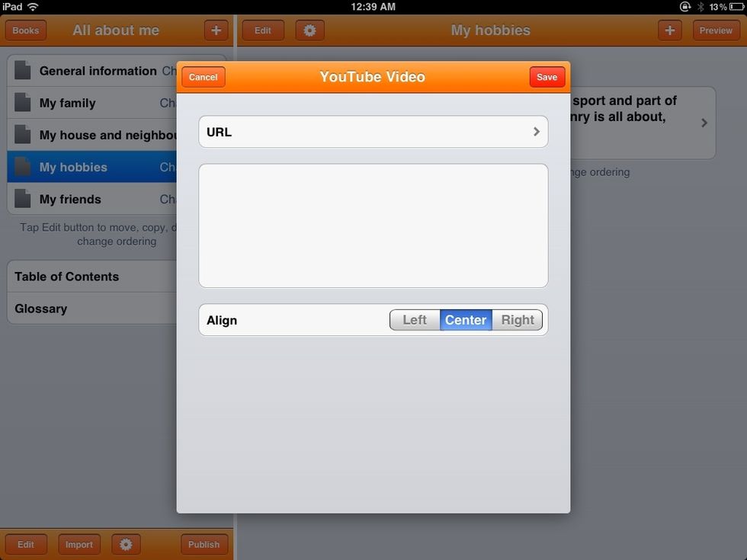747x560 pixels.
Task: Open the content block chevron on the right panel
Action: [704, 122]
